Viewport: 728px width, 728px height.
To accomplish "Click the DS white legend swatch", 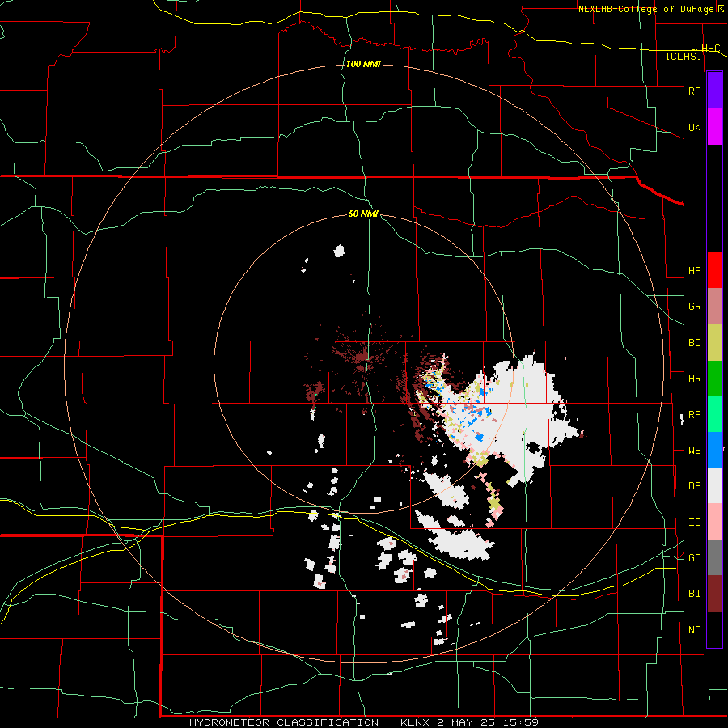I will 714,485.
